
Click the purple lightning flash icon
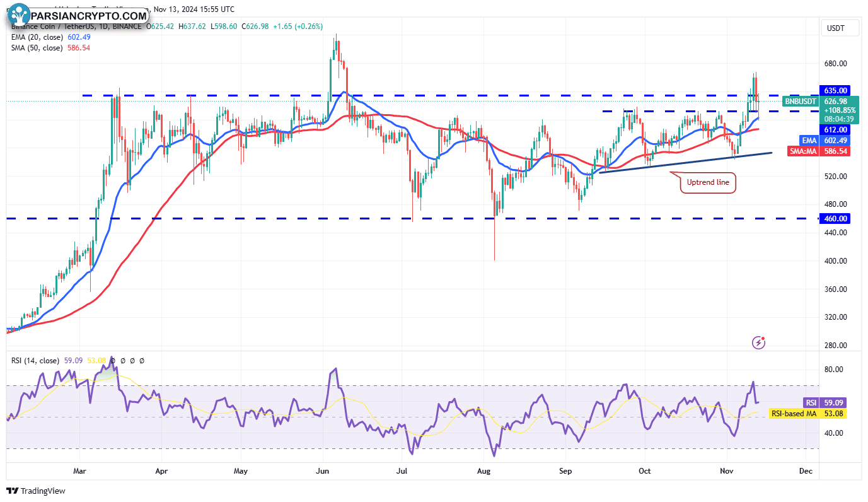[x=759, y=342]
